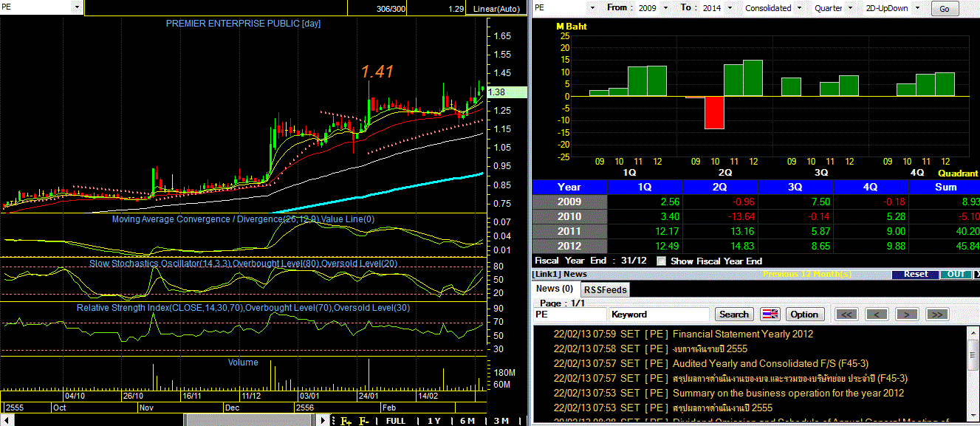Click the chart scroll right arrow icon
The image size is (980, 426).
coord(323,421)
